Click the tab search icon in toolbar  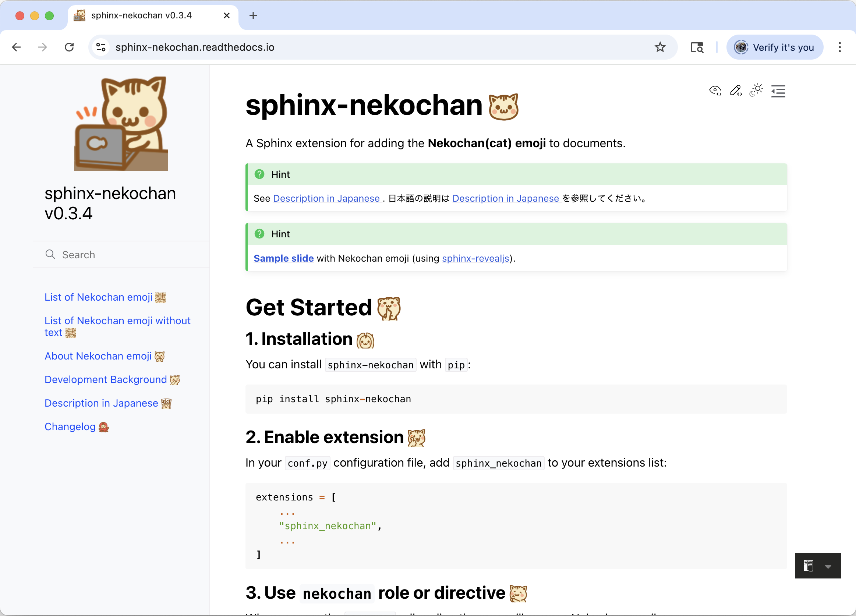click(x=697, y=47)
